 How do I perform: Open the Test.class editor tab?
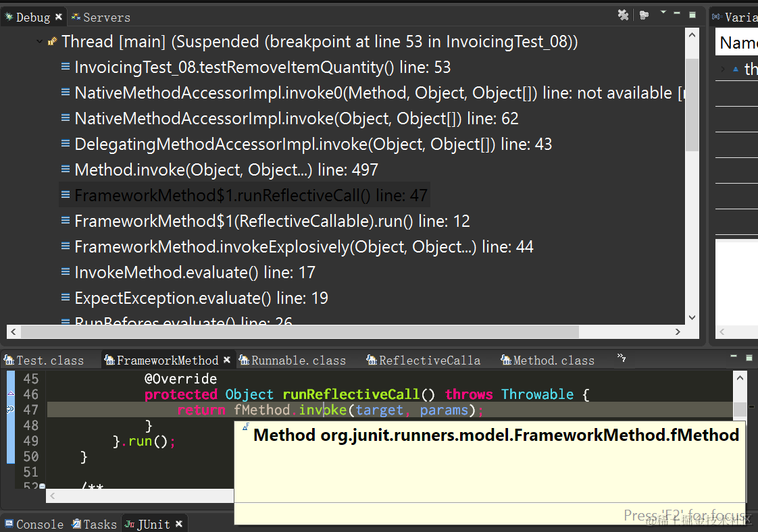[44, 361]
